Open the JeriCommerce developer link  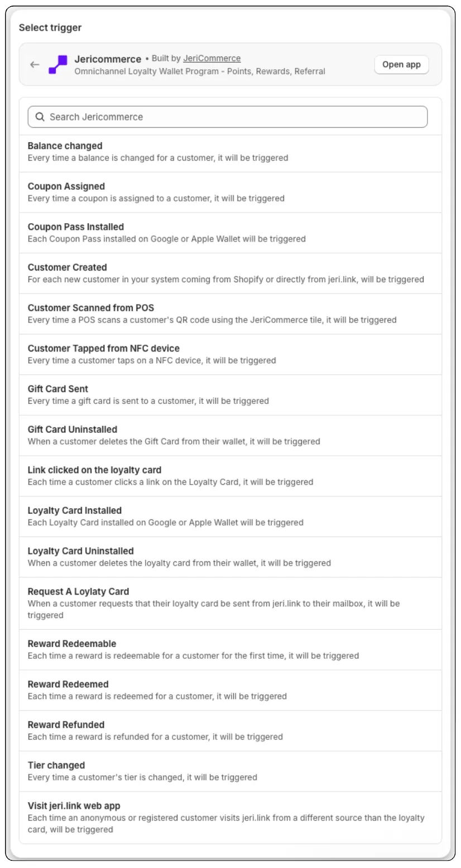212,58
